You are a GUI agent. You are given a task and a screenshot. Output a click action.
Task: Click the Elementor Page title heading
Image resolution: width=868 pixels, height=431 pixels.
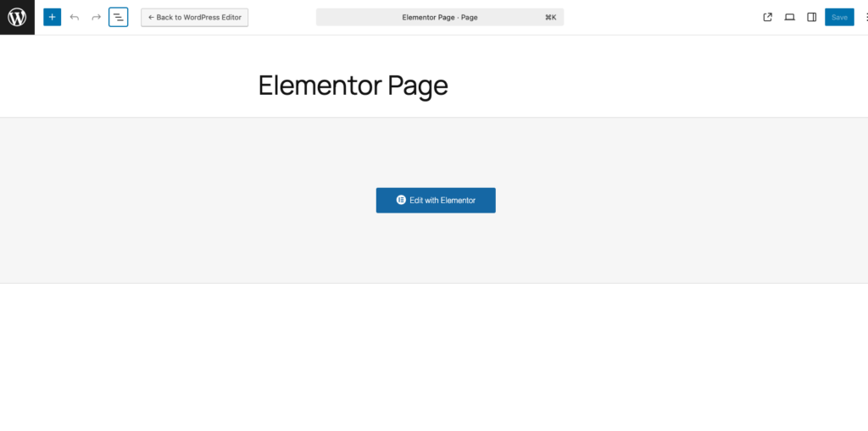point(353,86)
